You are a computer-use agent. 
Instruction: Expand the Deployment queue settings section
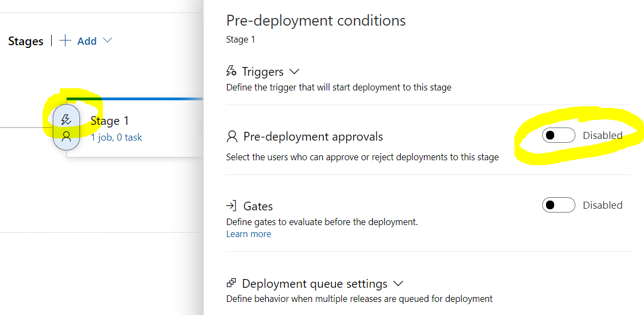398,283
